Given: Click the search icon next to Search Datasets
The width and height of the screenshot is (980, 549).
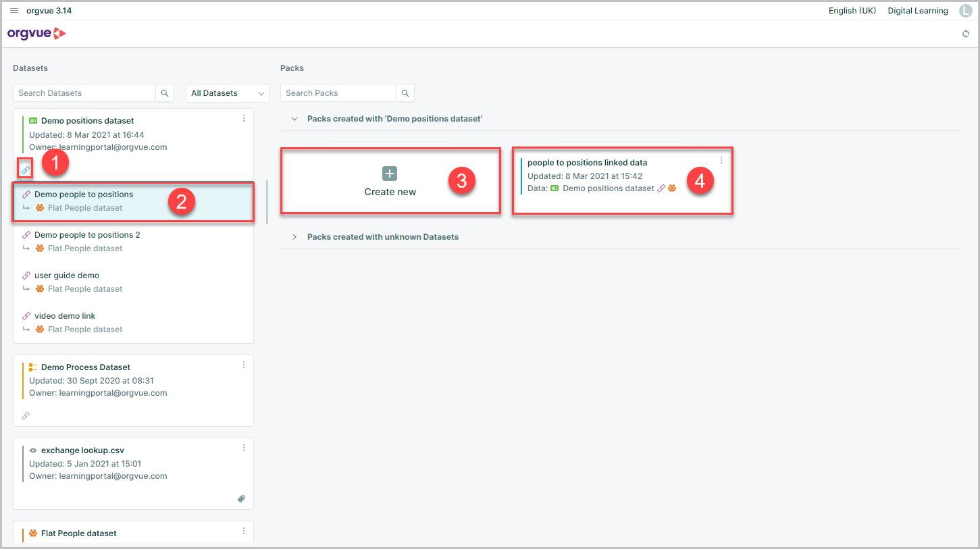Looking at the screenshot, I should [x=165, y=93].
